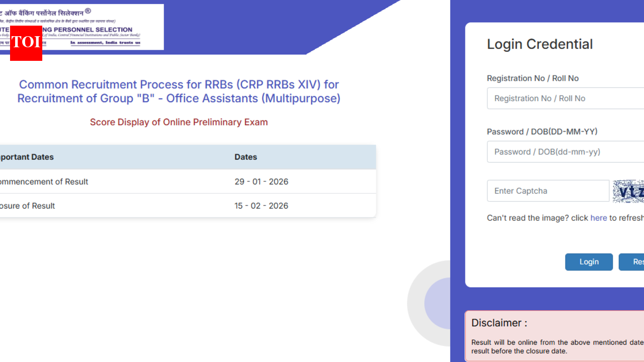Click the disclaimer paragraph text
644x362 pixels.
[557, 346]
